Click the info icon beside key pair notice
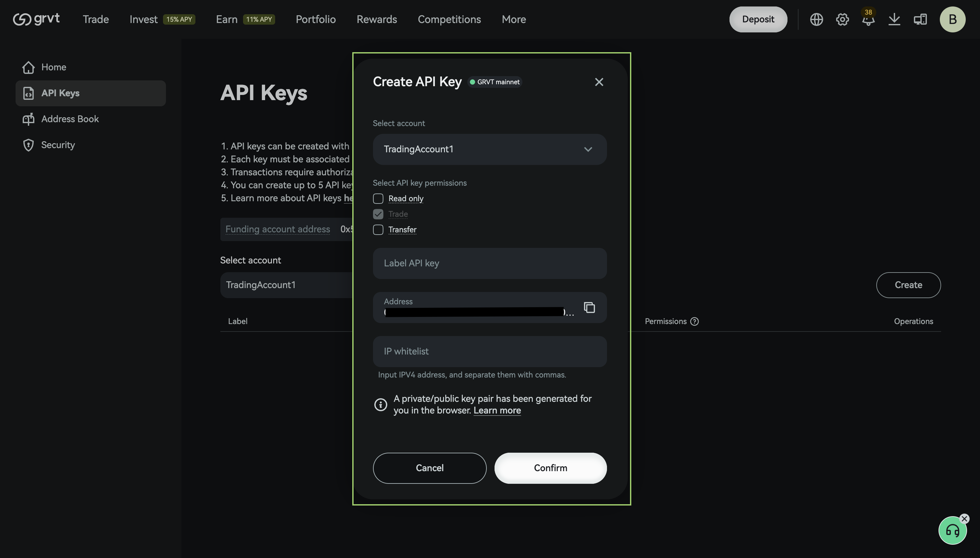This screenshot has width=980, height=558. [x=380, y=404]
